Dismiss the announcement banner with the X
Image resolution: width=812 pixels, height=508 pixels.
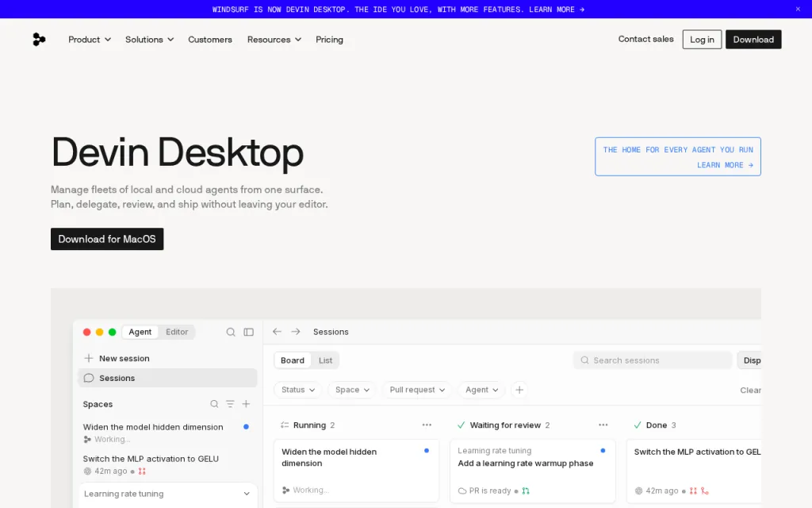(798, 9)
